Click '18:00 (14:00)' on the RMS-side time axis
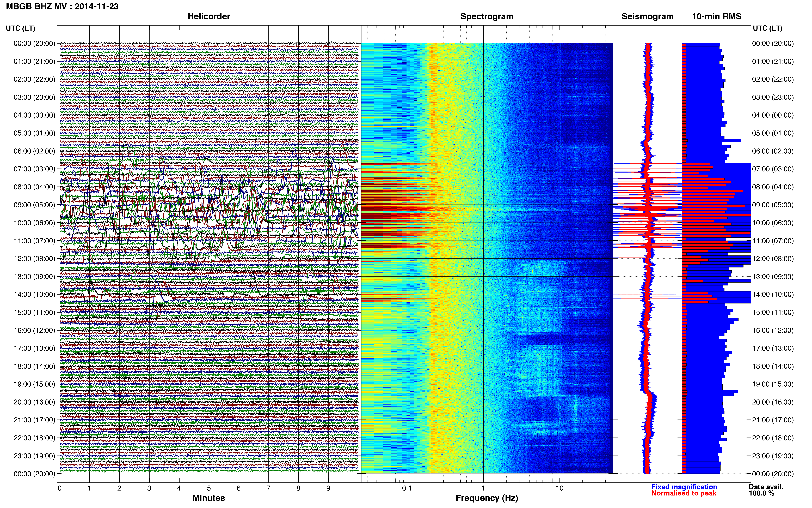 [x=773, y=366]
